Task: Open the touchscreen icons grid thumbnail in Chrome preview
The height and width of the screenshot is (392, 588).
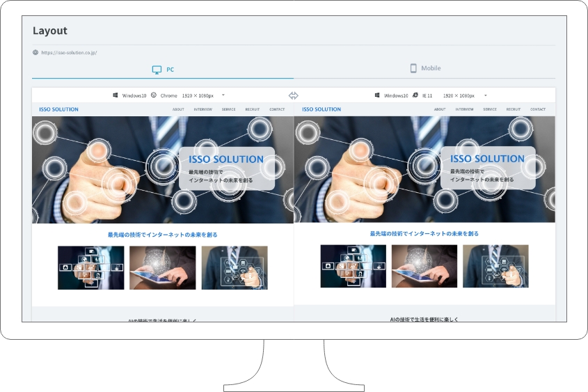Action: pos(90,268)
